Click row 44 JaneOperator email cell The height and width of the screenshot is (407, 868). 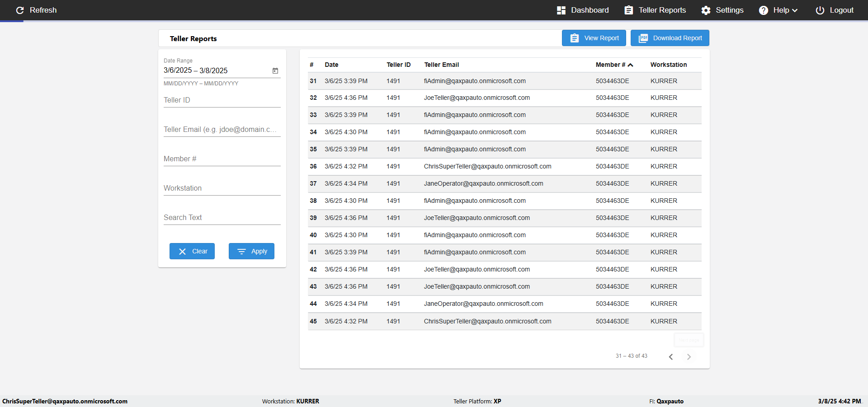pos(483,304)
